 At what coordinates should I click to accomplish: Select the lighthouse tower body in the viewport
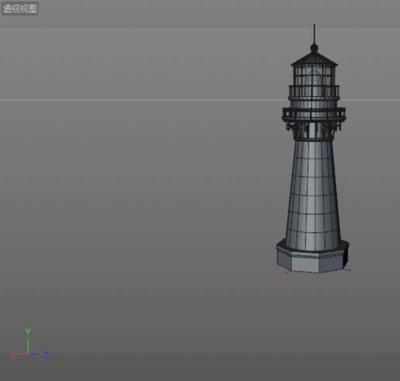tap(313, 195)
